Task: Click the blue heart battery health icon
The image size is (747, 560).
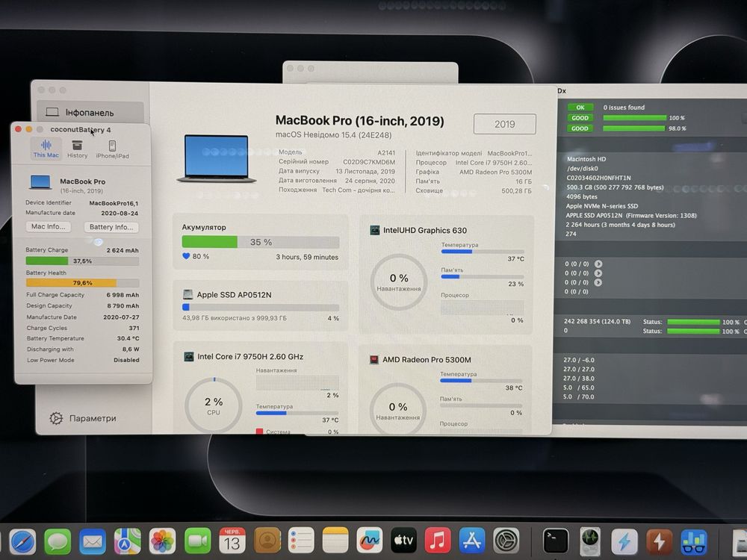Action: click(x=186, y=256)
